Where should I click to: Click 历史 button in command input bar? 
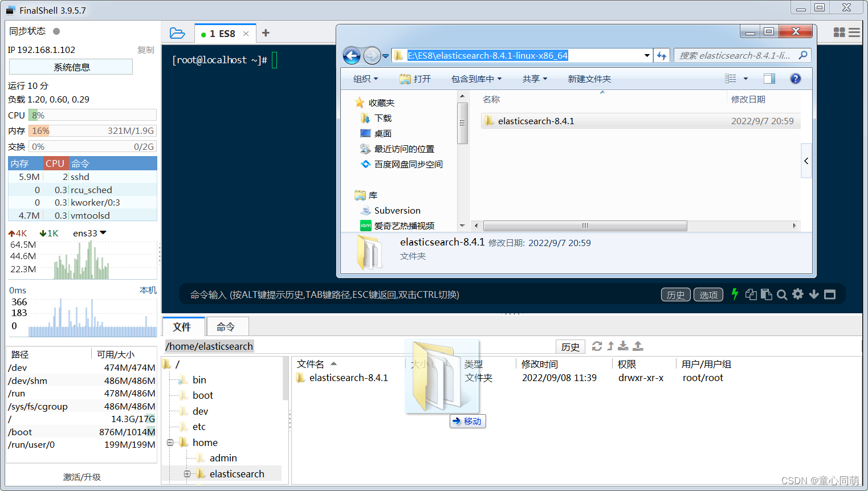676,294
